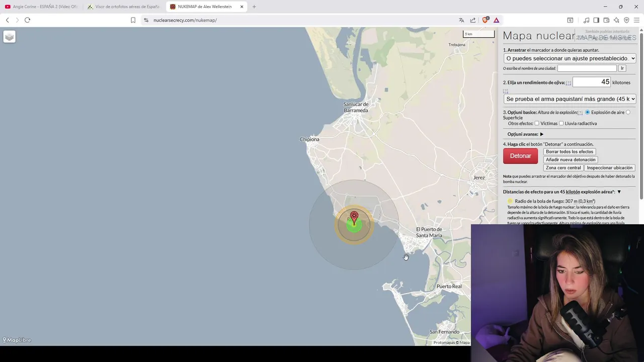Select the NUKEMAP de Alex Wellerstein tab
The height and width of the screenshot is (362, 644).
pyautogui.click(x=206, y=7)
